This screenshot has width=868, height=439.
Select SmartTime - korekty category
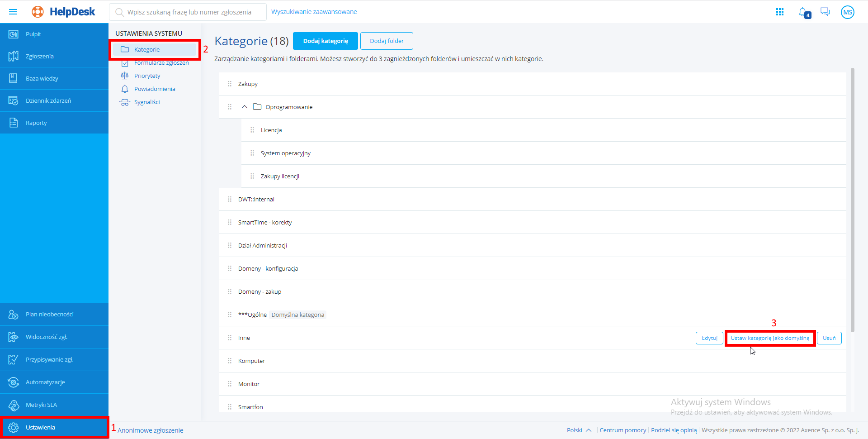533,222
